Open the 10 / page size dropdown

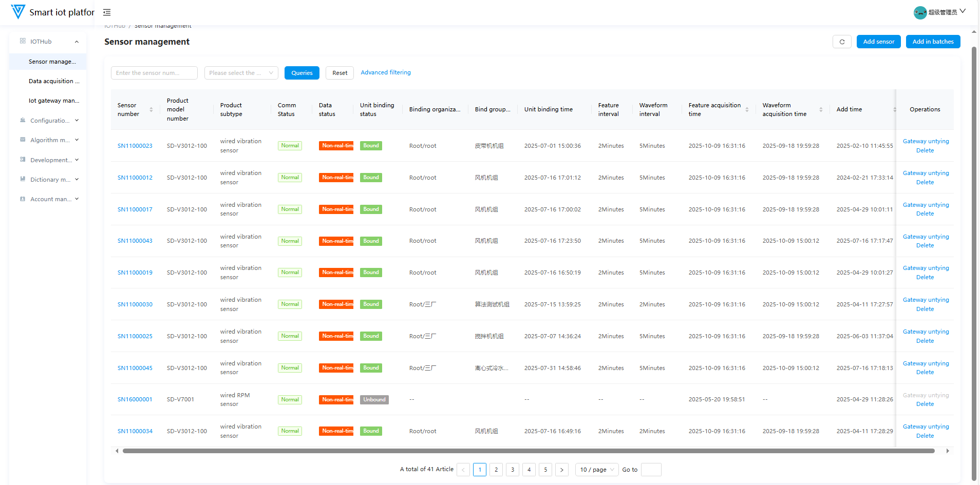[x=597, y=470]
